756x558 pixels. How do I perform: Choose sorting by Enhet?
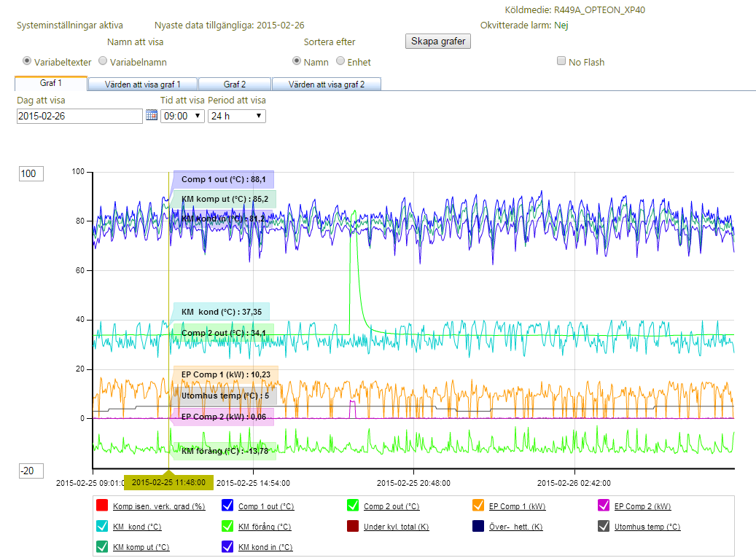tap(340, 61)
